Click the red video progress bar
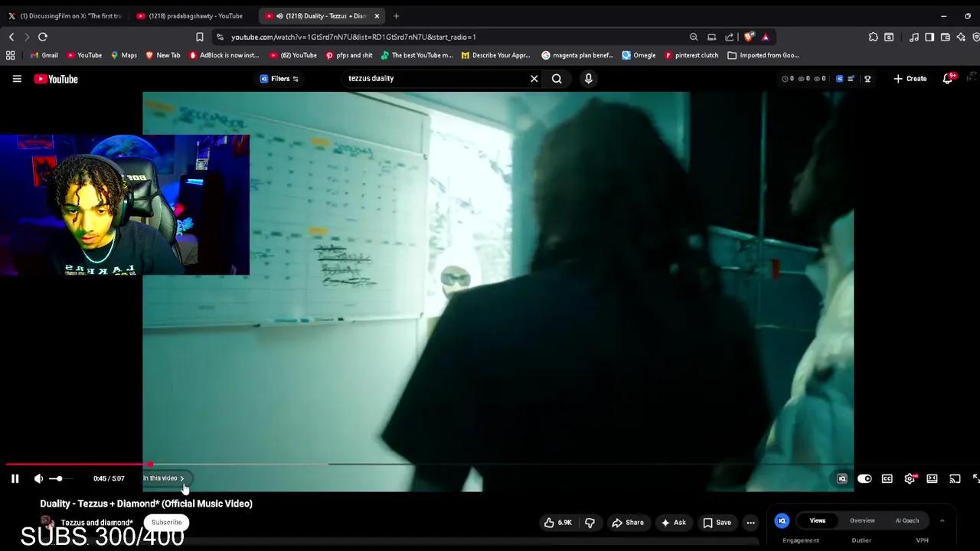This screenshot has height=551, width=980. tap(77, 464)
